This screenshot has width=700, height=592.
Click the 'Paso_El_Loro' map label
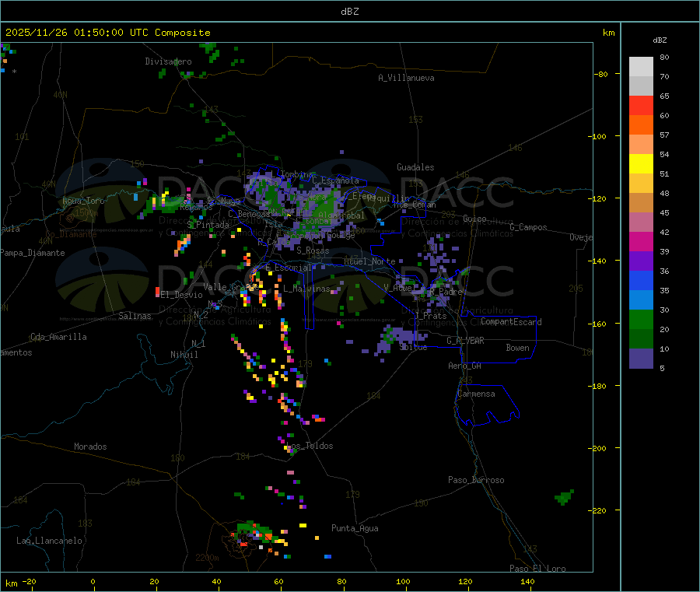[538, 569]
